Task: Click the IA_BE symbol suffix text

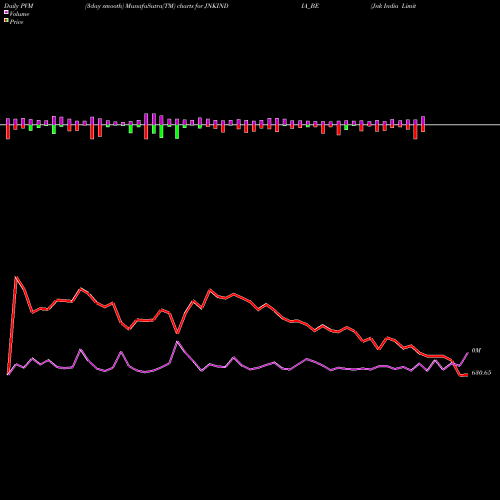Action: coord(310,6)
